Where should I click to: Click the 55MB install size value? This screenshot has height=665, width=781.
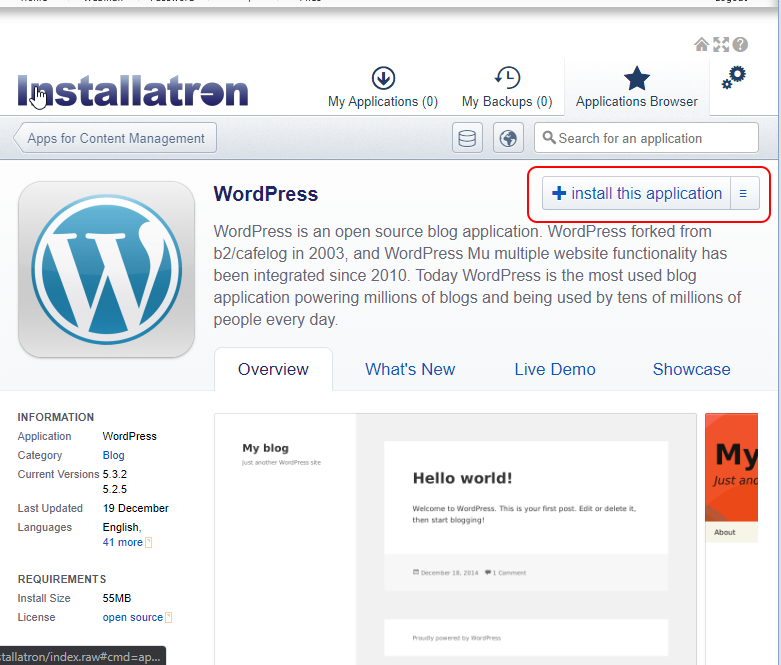(x=117, y=598)
